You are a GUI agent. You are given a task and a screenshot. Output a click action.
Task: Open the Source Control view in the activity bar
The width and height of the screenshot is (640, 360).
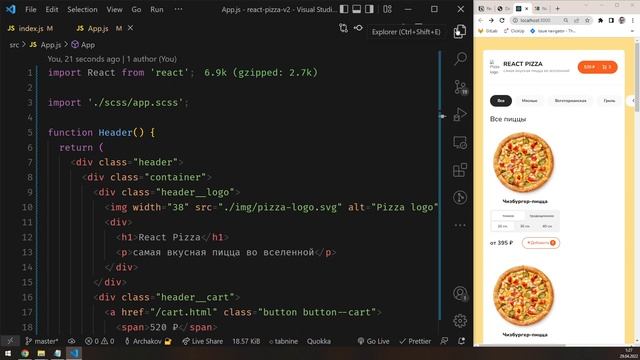pos(460,87)
